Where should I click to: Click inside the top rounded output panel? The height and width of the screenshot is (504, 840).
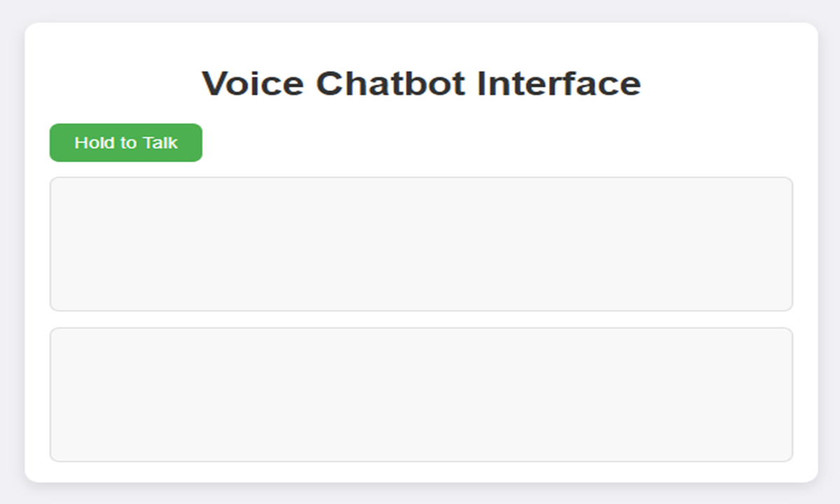[x=421, y=244]
